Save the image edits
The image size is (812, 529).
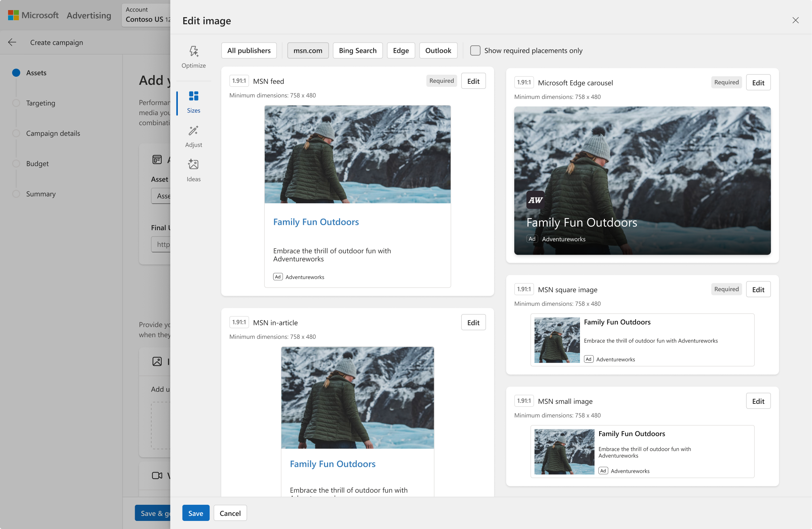click(x=195, y=513)
